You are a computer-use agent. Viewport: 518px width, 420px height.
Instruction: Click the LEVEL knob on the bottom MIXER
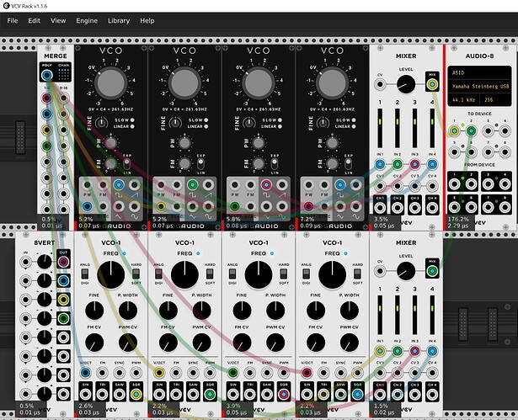[406, 271]
